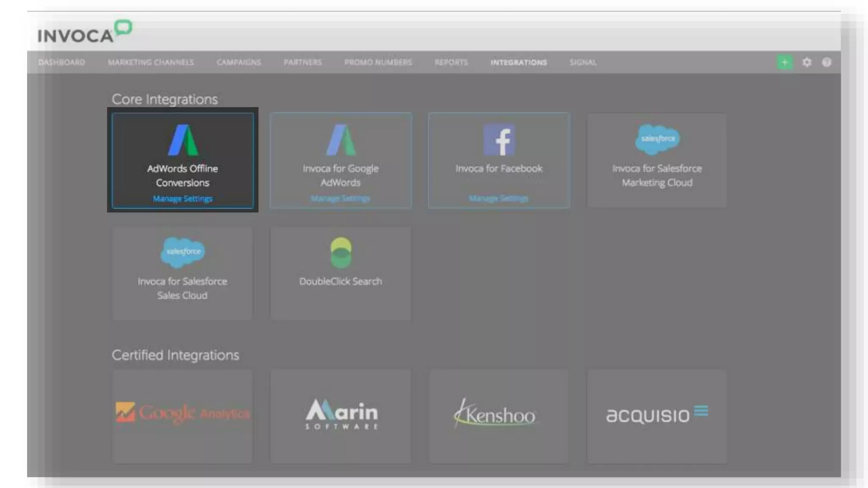Go to Marketing Channels menu
The height and width of the screenshot is (488, 868).
click(150, 62)
